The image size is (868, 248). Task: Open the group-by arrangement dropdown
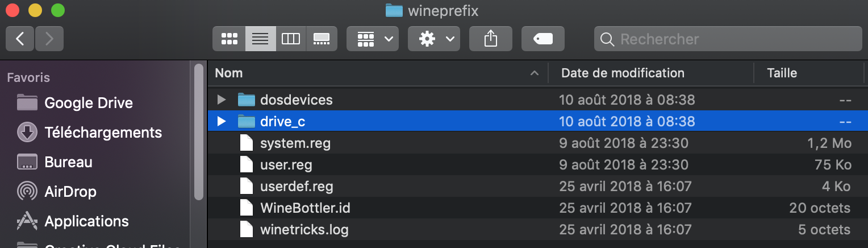pyautogui.click(x=372, y=39)
